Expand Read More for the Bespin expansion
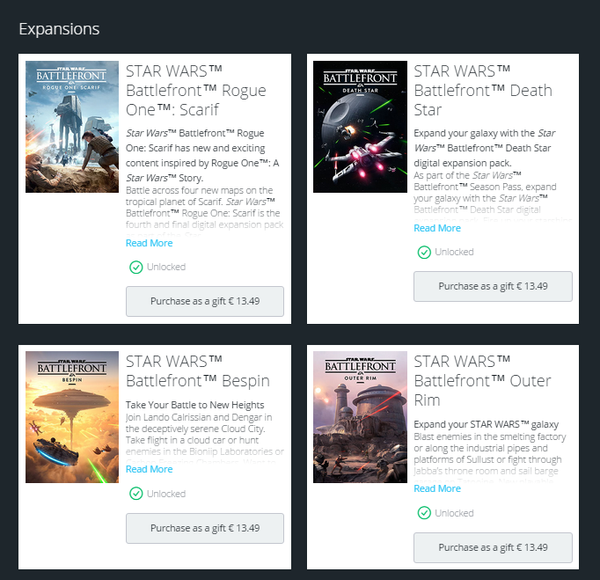This screenshot has height=580, width=600. pos(149,469)
